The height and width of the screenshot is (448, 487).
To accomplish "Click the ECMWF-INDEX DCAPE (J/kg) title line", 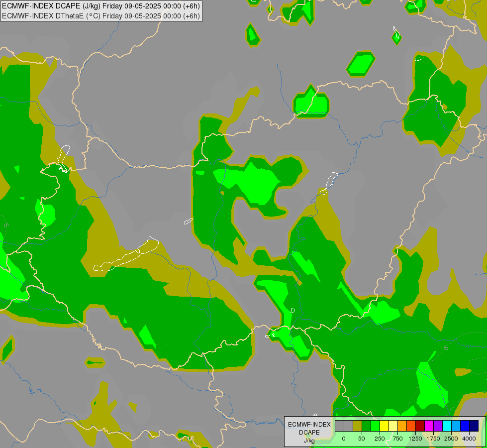I will point(101,6).
